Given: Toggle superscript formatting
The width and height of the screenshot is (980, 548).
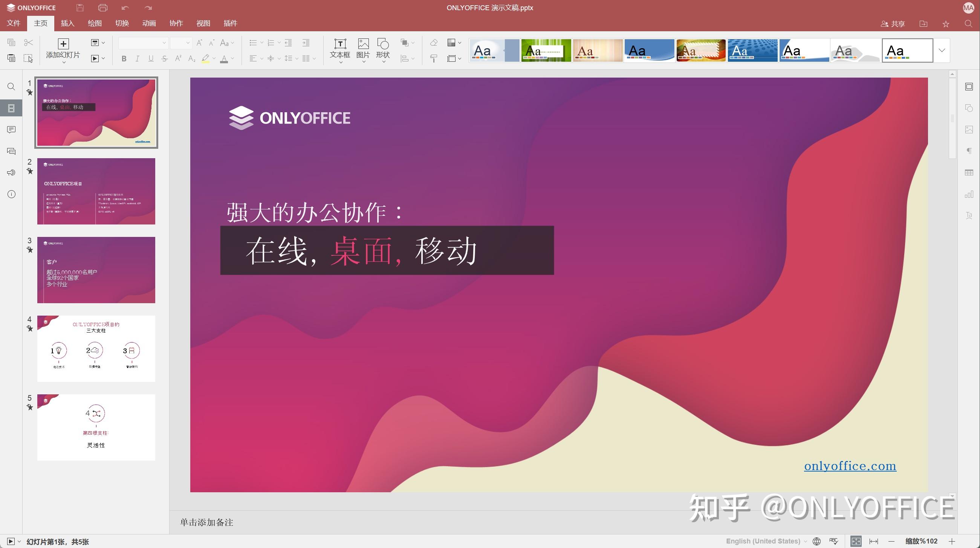Looking at the screenshot, I should click(x=178, y=58).
